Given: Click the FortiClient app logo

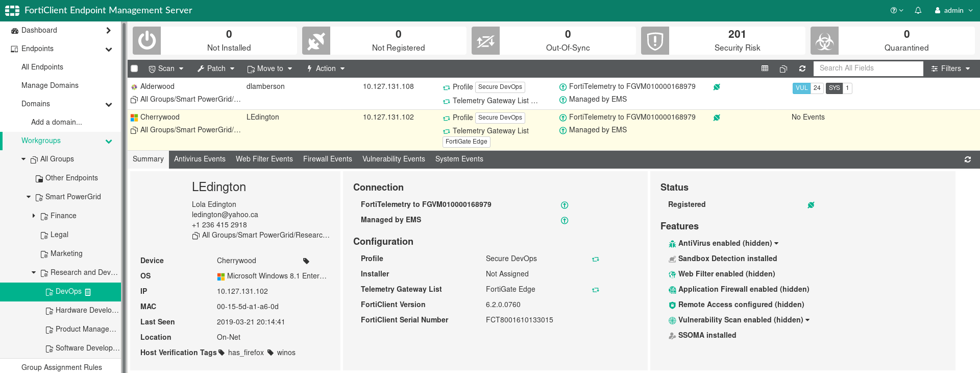Looking at the screenshot, I should pyautogui.click(x=12, y=10).
